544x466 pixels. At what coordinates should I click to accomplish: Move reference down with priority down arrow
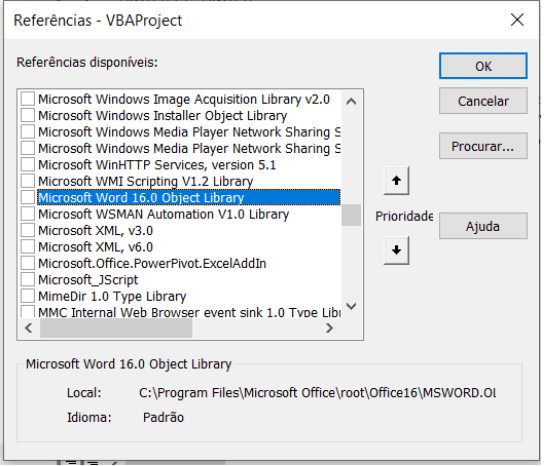396,250
